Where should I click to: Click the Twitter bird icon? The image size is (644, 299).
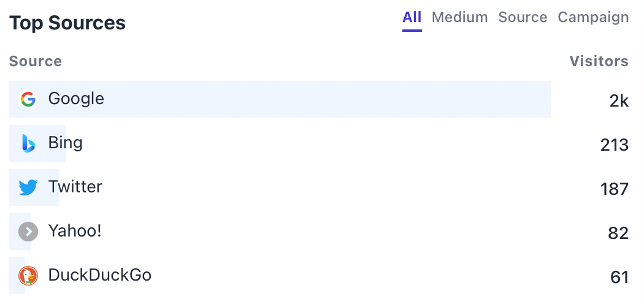click(x=28, y=187)
